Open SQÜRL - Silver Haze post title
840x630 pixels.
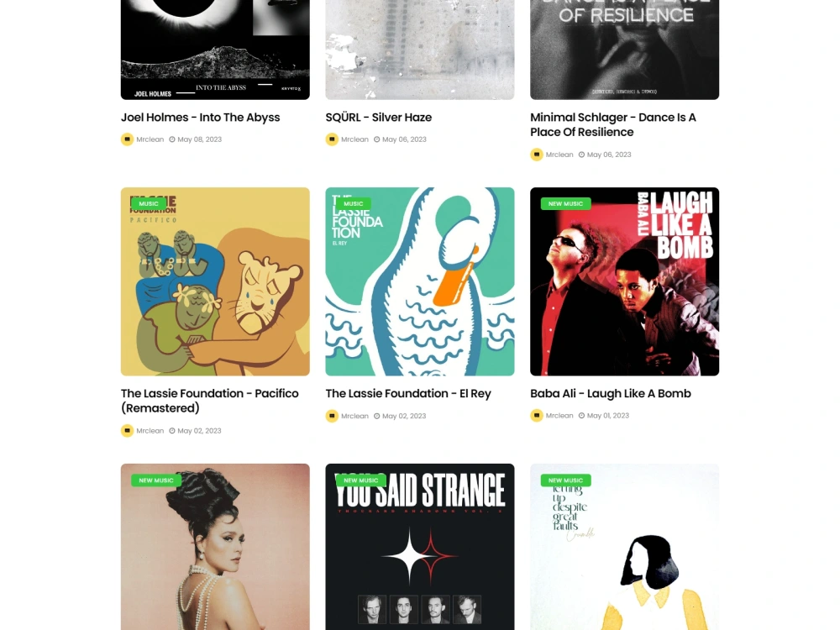pyautogui.click(x=379, y=118)
